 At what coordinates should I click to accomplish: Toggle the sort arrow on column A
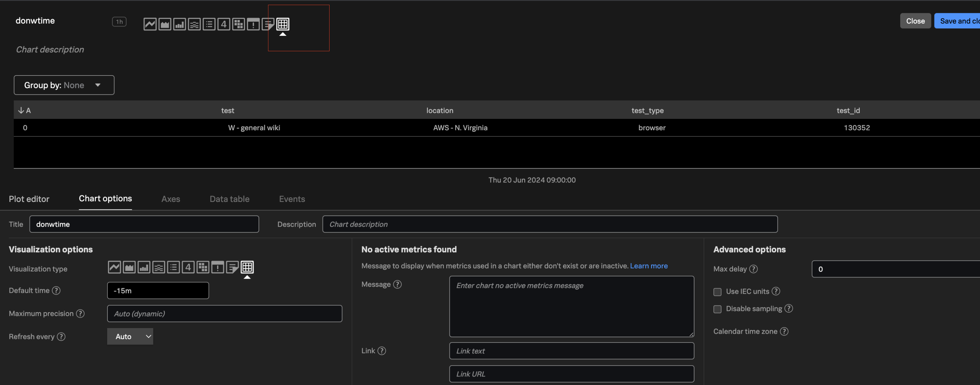coord(22,110)
